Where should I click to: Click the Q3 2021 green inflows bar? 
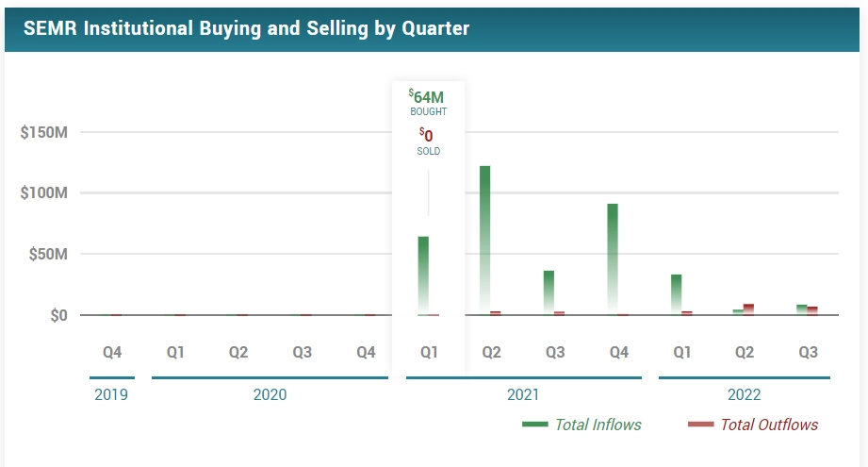click(x=549, y=291)
